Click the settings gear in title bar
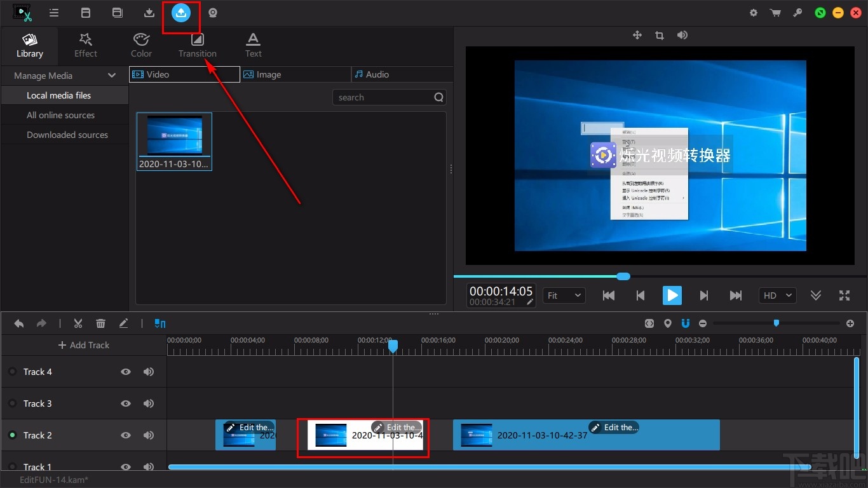868x488 pixels. [x=754, y=13]
